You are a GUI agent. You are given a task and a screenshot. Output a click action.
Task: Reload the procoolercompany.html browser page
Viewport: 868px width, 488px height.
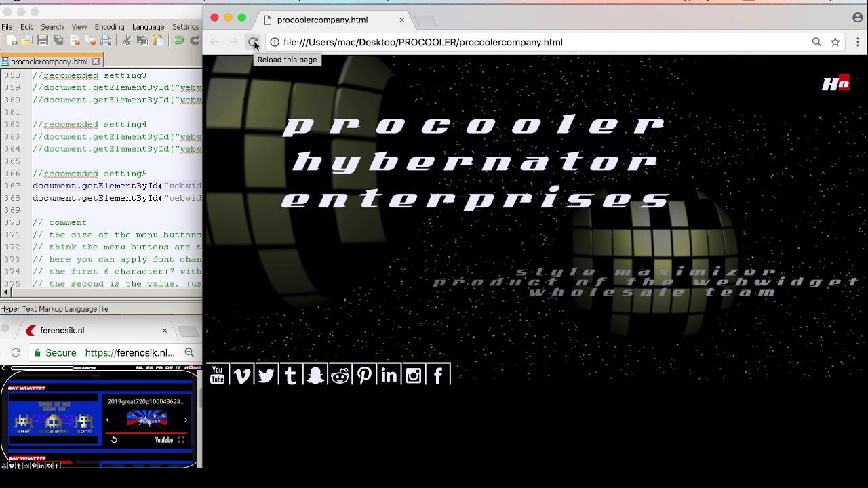[x=253, y=42]
